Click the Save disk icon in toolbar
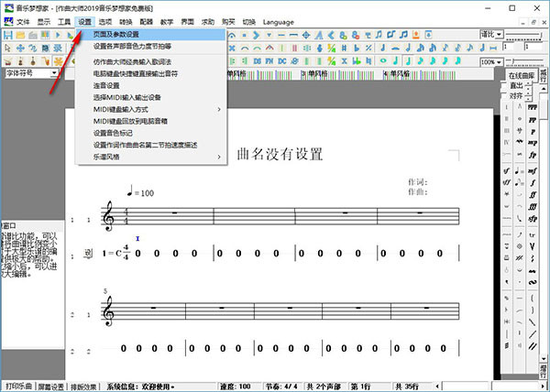 (8, 35)
